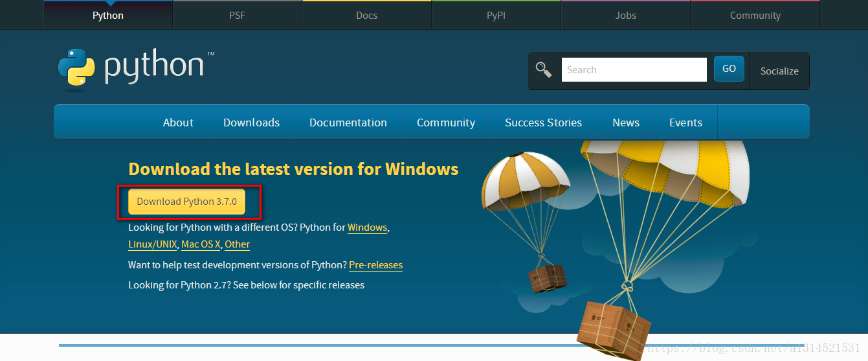Open the Socialize menu
Screen dimensions: 868x361
point(779,71)
